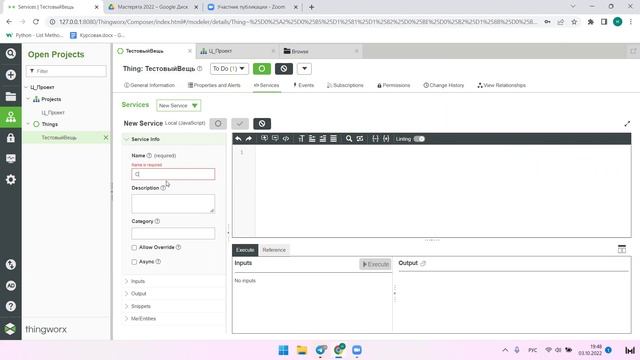Image resolution: width=640 pixels, height=360 pixels.
Task: Open the Browse folder sidebar icon
Action: point(11,96)
